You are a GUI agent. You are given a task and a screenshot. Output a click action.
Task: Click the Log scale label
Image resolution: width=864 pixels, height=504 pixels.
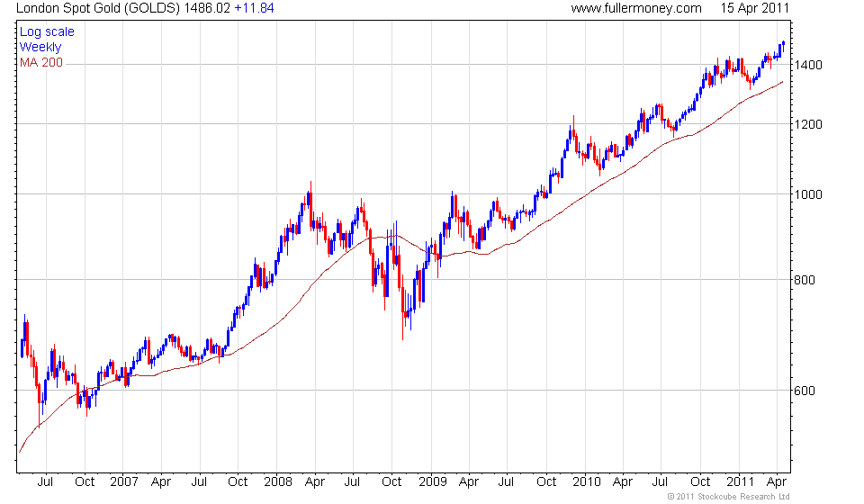(47, 31)
